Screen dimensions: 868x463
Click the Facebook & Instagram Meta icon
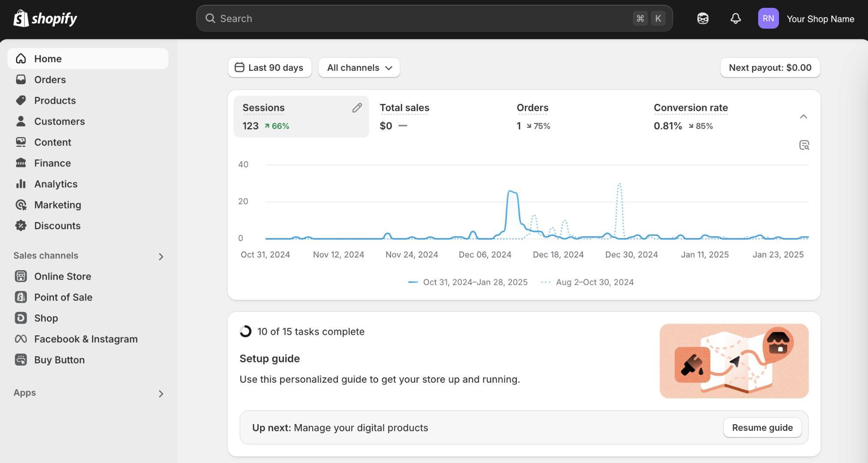(x=21, y=339)
